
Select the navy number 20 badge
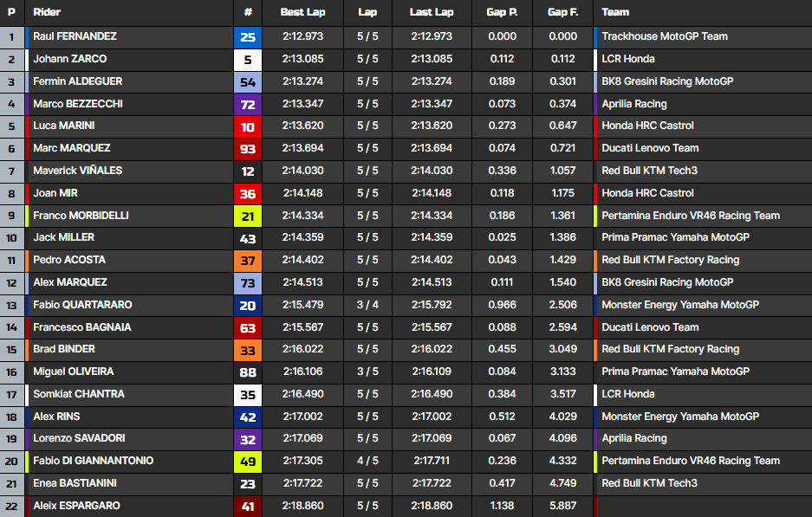click(248, 305)
